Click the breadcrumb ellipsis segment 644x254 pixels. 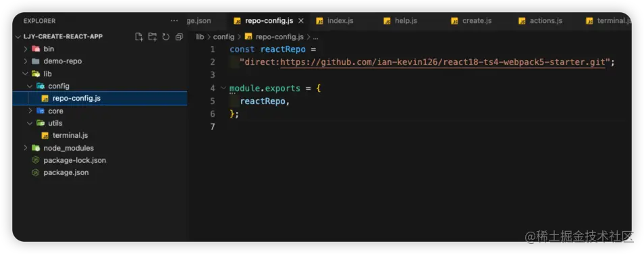pyautogui.click(x=315, y=37)
